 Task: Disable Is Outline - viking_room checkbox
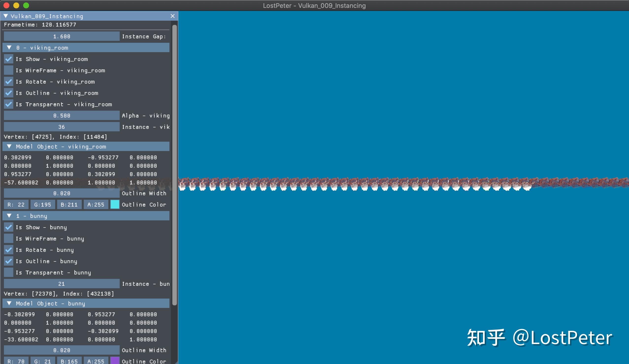point(9,93)
